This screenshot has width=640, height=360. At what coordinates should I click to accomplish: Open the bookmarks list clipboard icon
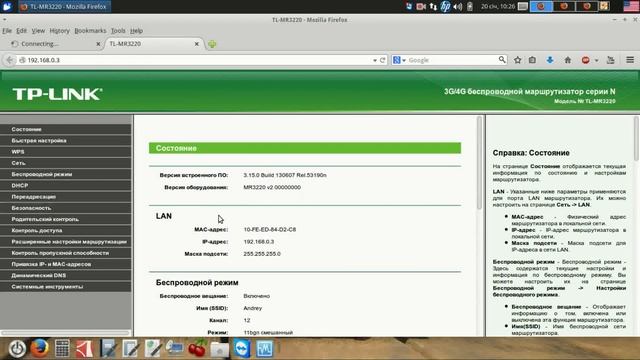click(532, 60)
